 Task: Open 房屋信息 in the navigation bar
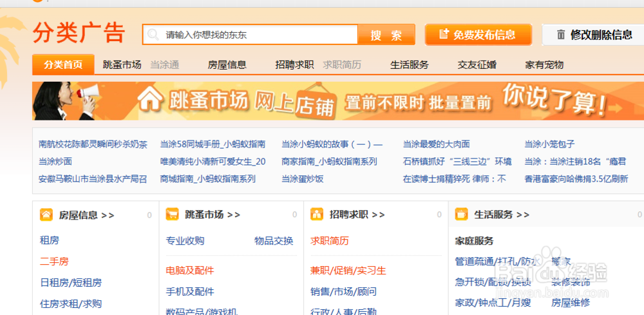(x=227, y=65)
